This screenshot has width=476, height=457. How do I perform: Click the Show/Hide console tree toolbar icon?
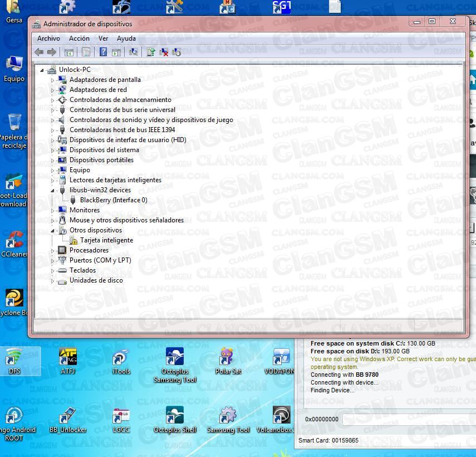click(x=69, y=52)
